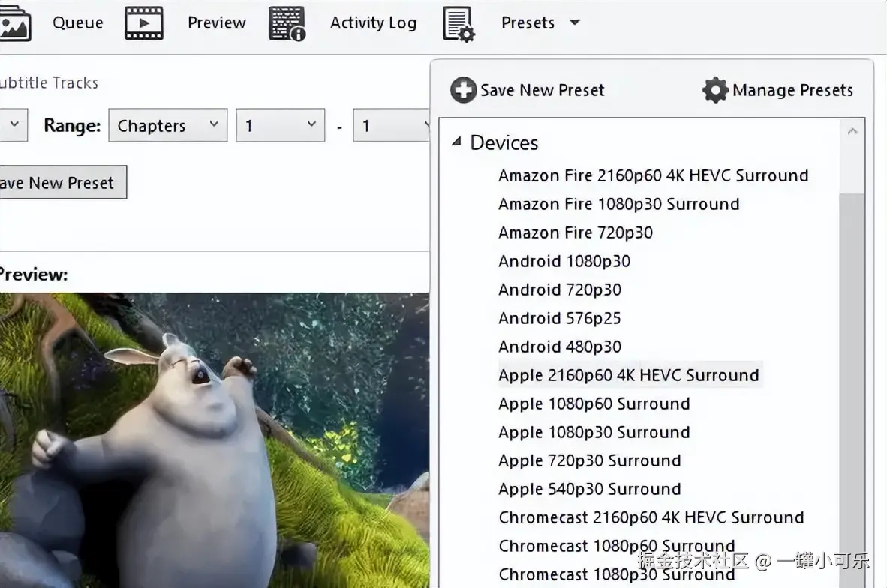Open Manage Presets
The width and height of the screenshot is (887, 588).
coord(792,90)
